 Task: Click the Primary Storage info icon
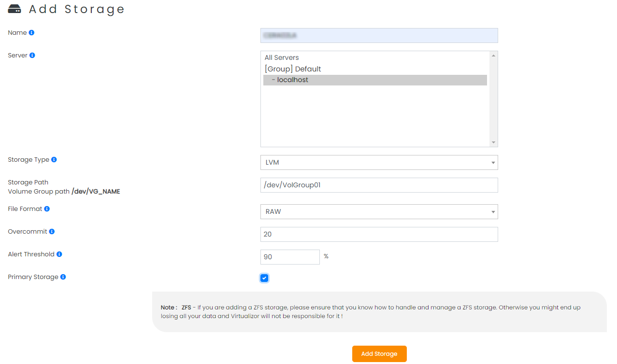[64, 277]
